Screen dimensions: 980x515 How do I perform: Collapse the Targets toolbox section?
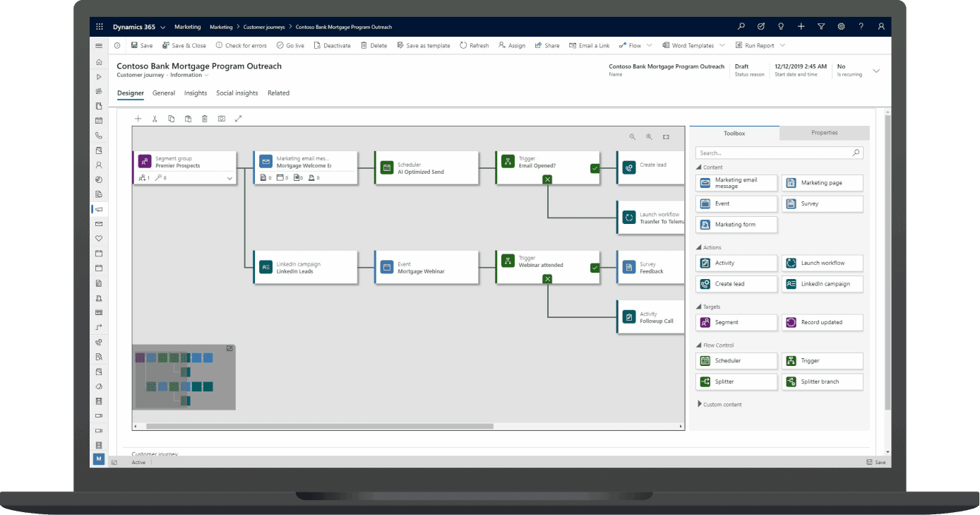pos(699,307)
